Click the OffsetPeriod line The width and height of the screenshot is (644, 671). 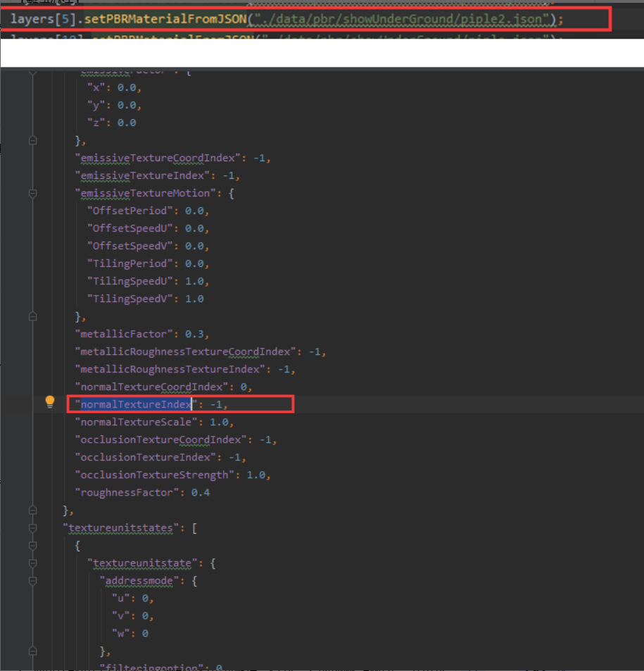(x=148, y=211)
